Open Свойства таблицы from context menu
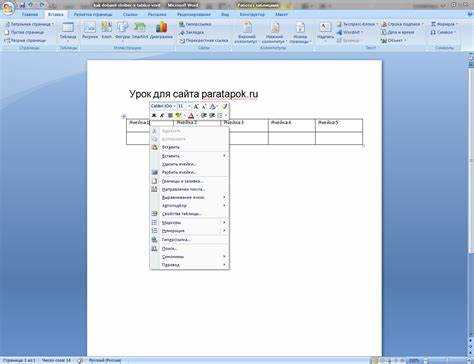474x364 pixels. point(190,214)
